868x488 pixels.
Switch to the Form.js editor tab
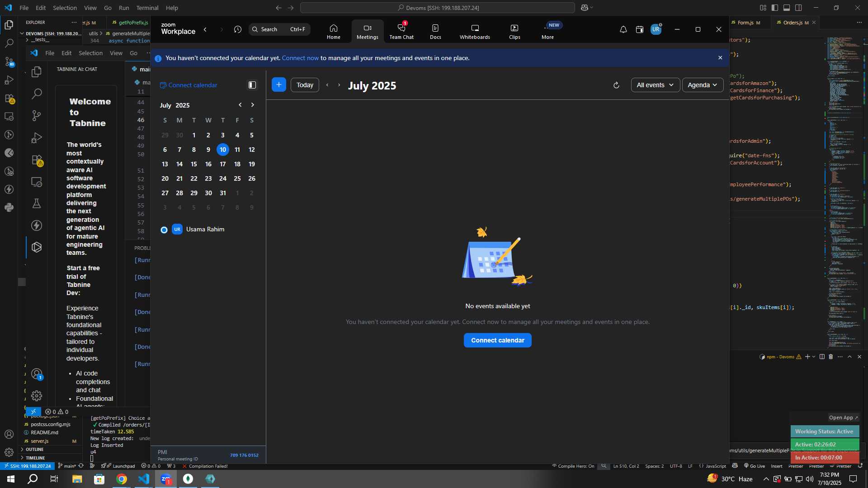click(x=749, y=23)
